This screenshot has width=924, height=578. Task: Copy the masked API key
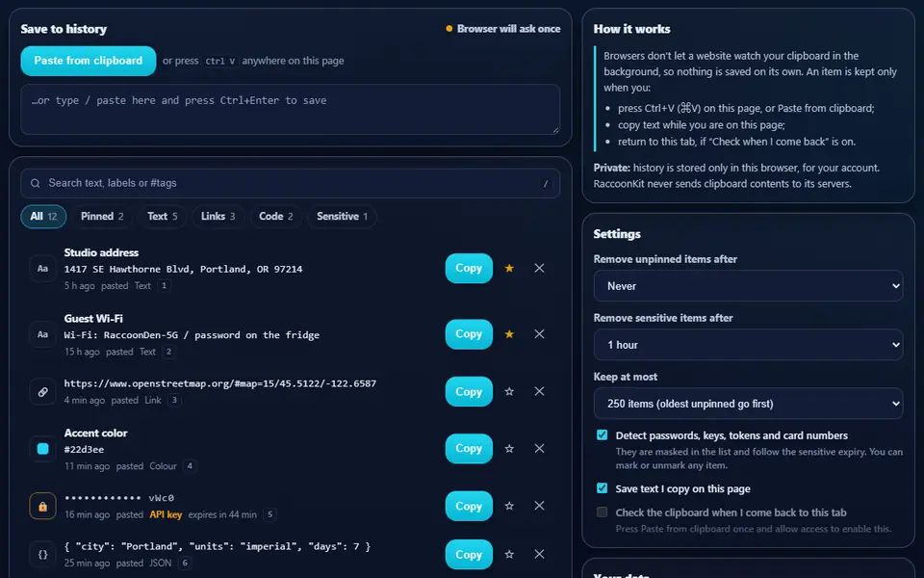469,506
